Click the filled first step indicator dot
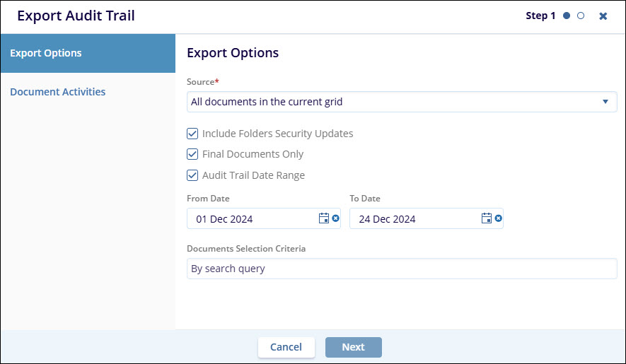Screen dimensions: 626x364 point(567,16)
